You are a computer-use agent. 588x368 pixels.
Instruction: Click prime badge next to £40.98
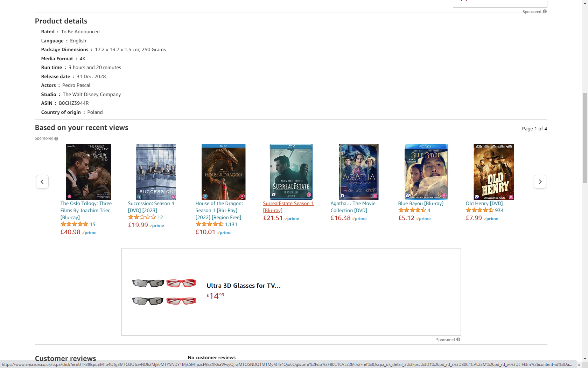coord(89,233)
